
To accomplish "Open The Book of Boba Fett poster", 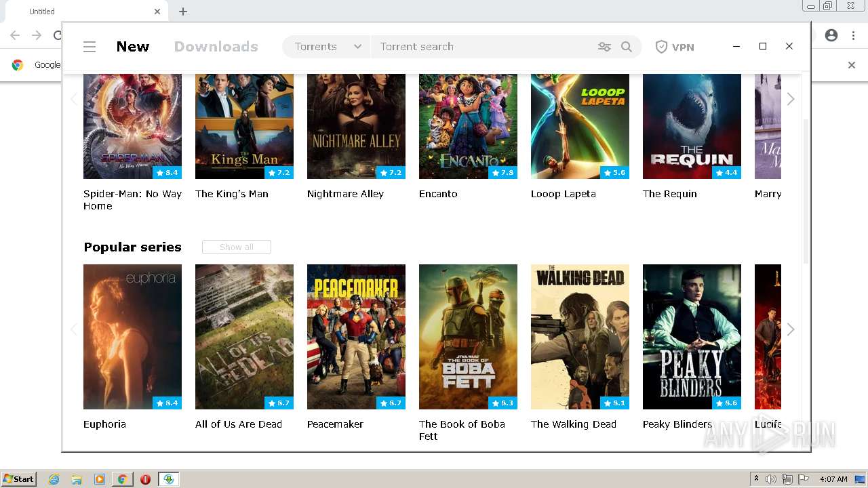I will [468, 337].
